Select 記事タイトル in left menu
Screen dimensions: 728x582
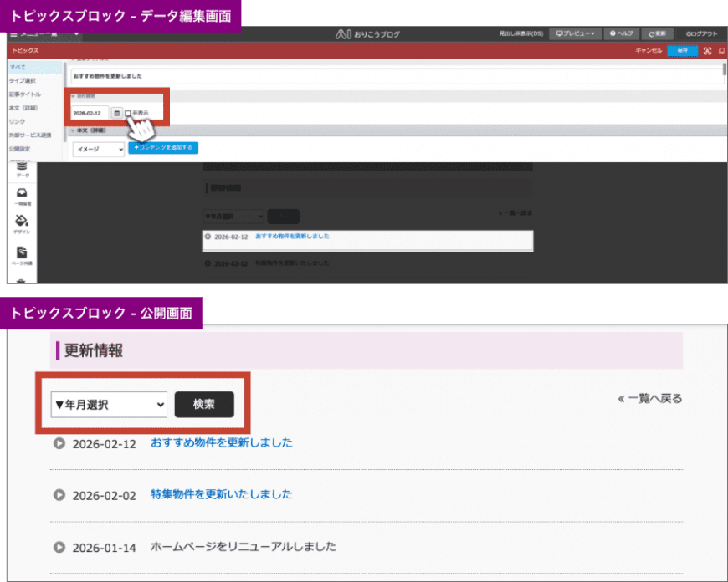(24, 94)
